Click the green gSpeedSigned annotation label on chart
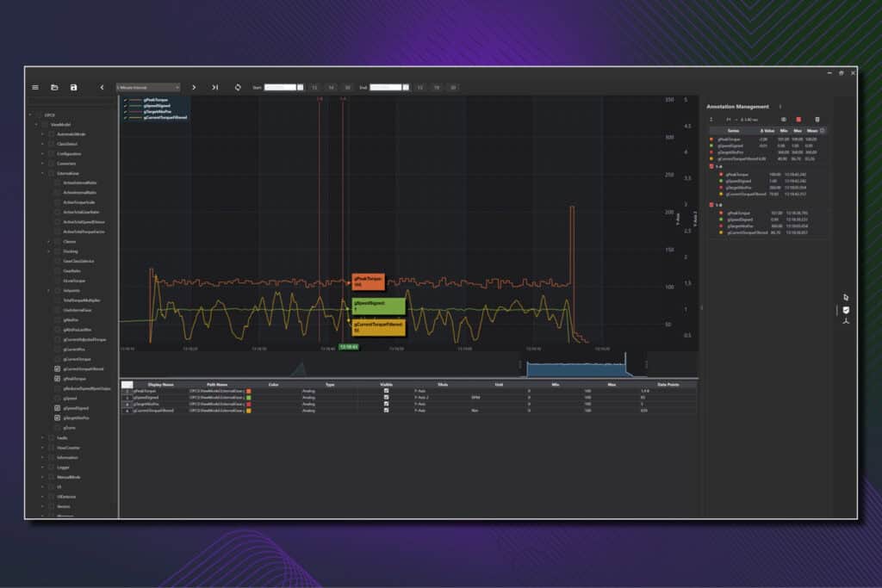This screenshot has height=588, width=882. (379, 306)
